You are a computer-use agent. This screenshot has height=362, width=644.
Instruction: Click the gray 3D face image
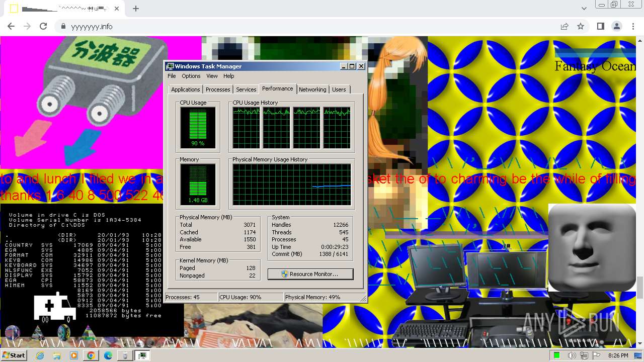(592, 247)
